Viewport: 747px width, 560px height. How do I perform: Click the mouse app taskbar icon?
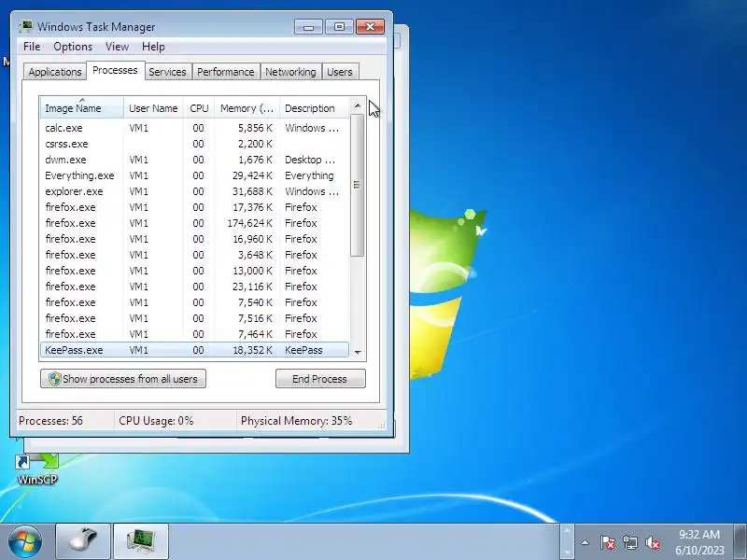(x=83, y=541)
